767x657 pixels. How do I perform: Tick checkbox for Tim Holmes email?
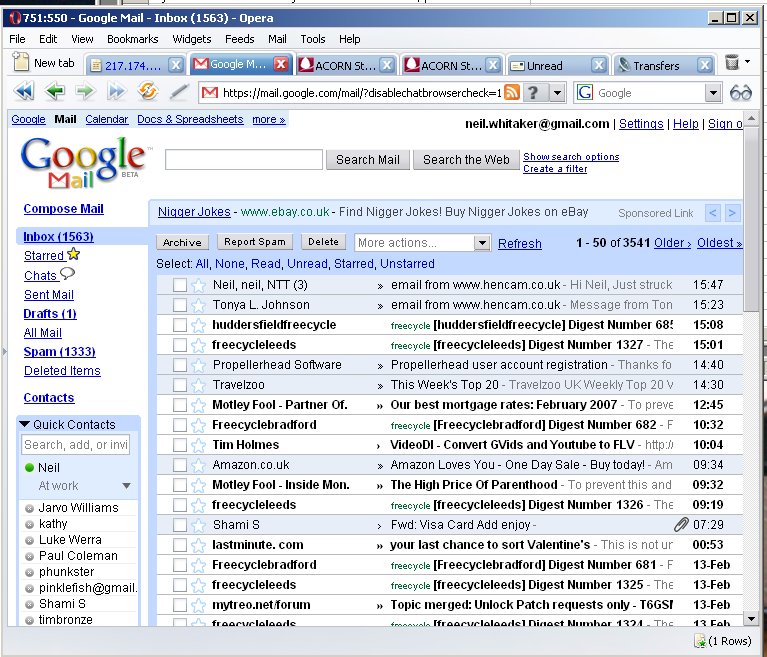click(180, 445)
